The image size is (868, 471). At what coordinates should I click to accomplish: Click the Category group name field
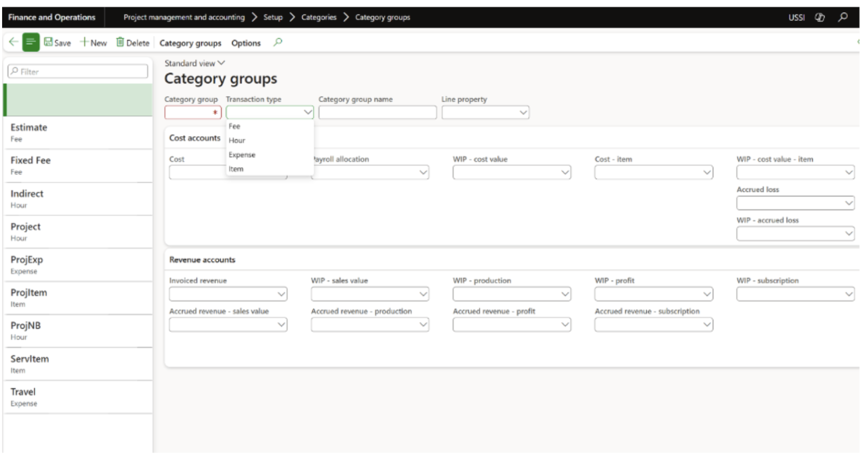click(377, 112)
